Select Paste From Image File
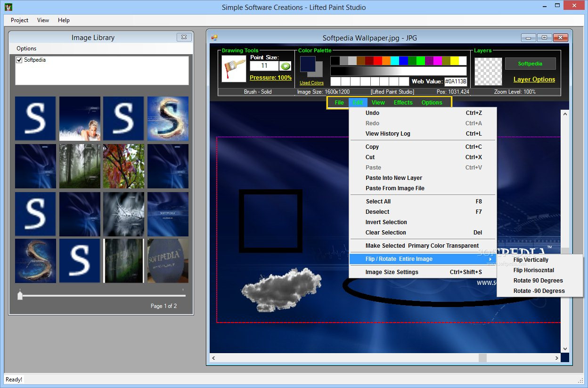The width and height of the screenshot is (588, 388). tap(423, 188)
